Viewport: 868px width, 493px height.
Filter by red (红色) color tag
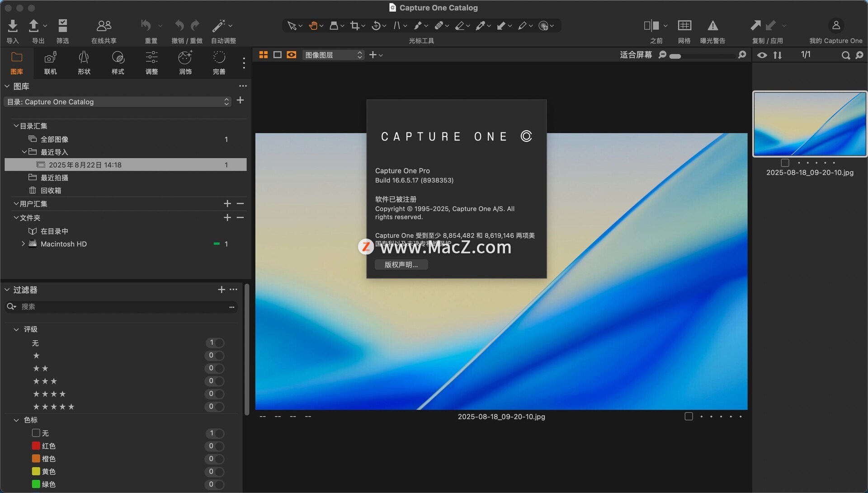coord(215,446)
